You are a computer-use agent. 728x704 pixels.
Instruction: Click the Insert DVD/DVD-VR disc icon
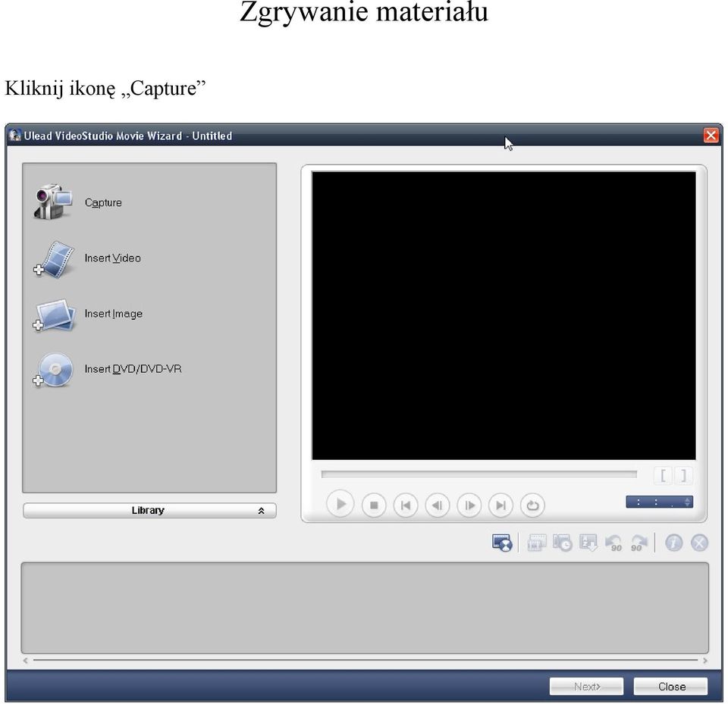pos(53,370)
